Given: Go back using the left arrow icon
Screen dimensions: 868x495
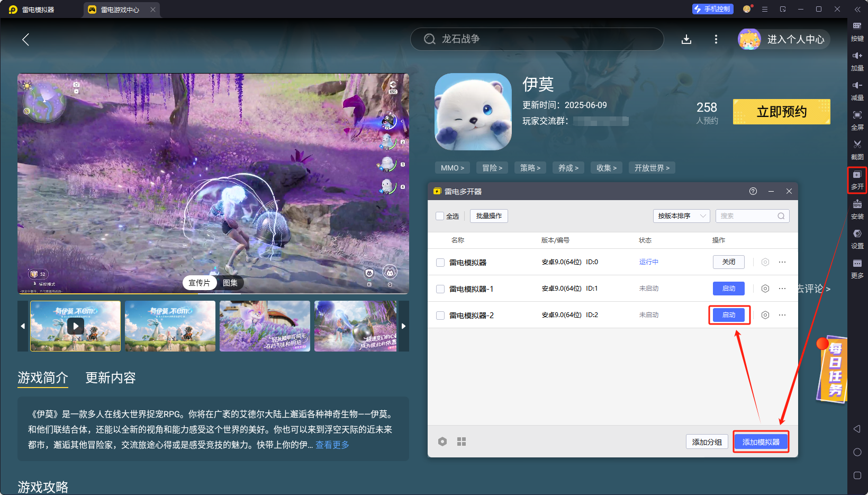Looking at the screenshot, I should (x=25, y=39).
